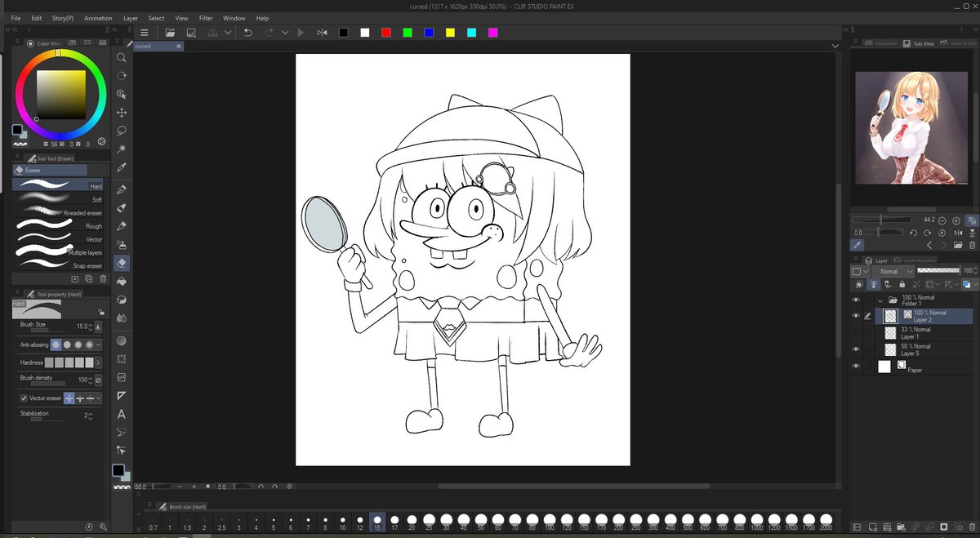This screenshot has height=538, width=980.
Task: Select the Move layer tool
Action: coord(122,113)
